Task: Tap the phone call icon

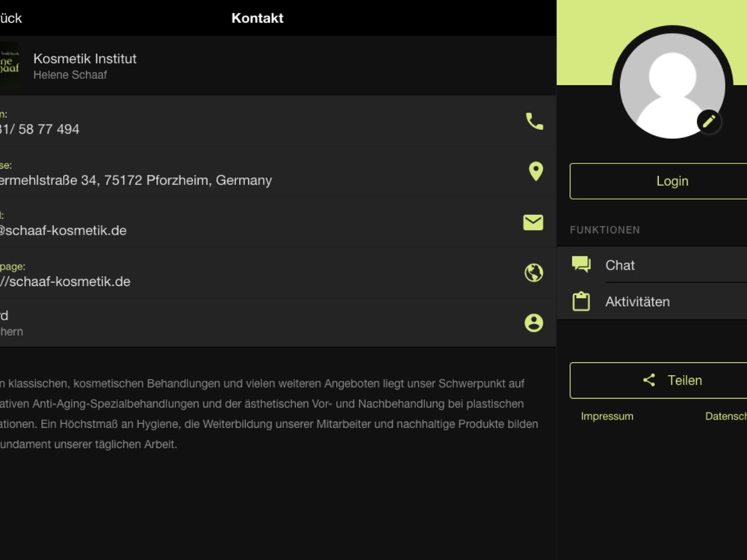Action: 534,122
